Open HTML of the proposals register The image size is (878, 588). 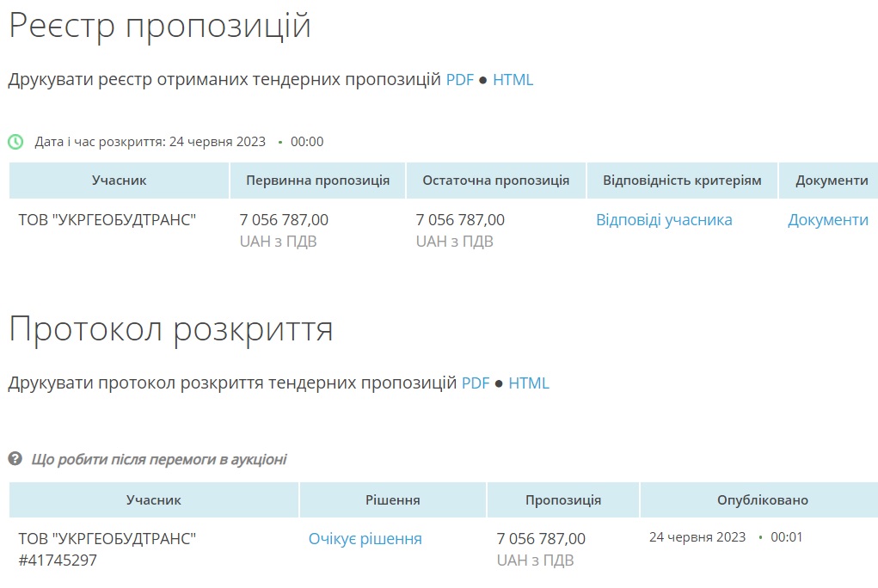(513, 80)
